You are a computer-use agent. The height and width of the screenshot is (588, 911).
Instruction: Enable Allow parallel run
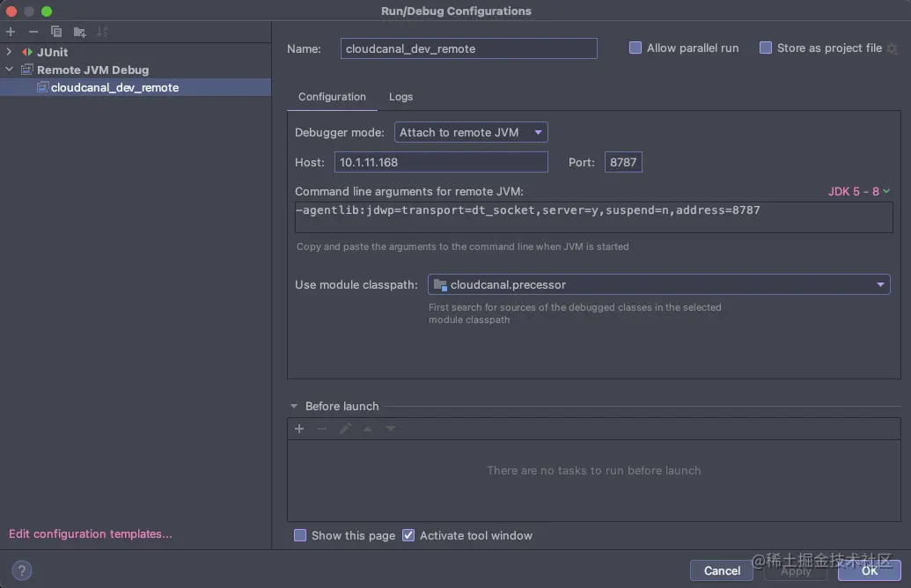coord(635,48)
